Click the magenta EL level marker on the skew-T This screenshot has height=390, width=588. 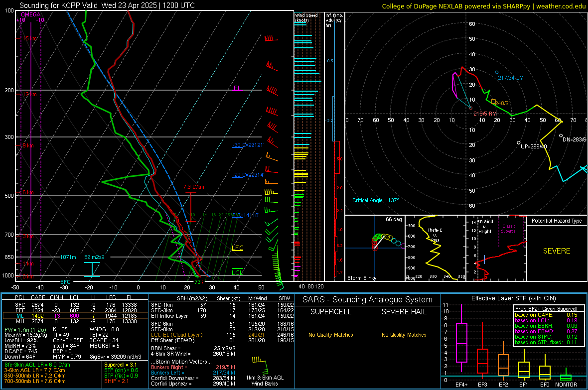pyautogui.click(x=237, y=89)
